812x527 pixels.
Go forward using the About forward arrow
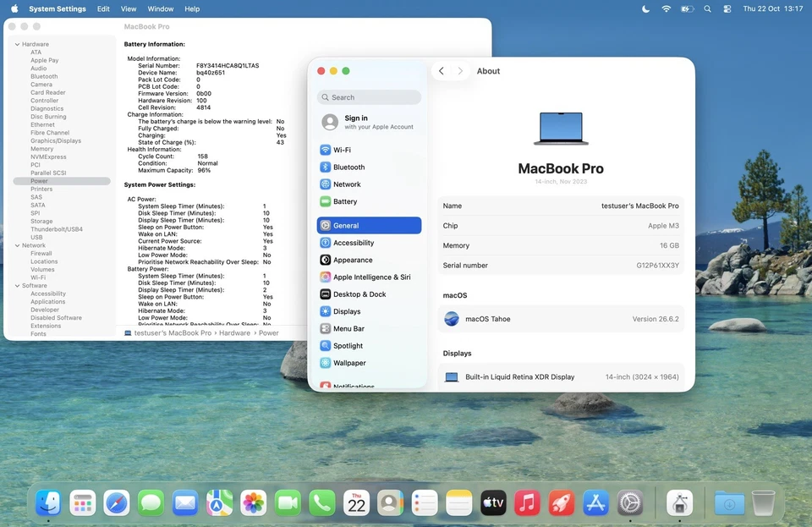click(x=460, y=71)
